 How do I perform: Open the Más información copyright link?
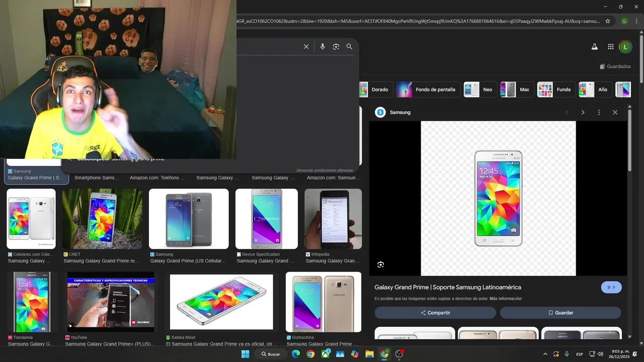[505, 299]
